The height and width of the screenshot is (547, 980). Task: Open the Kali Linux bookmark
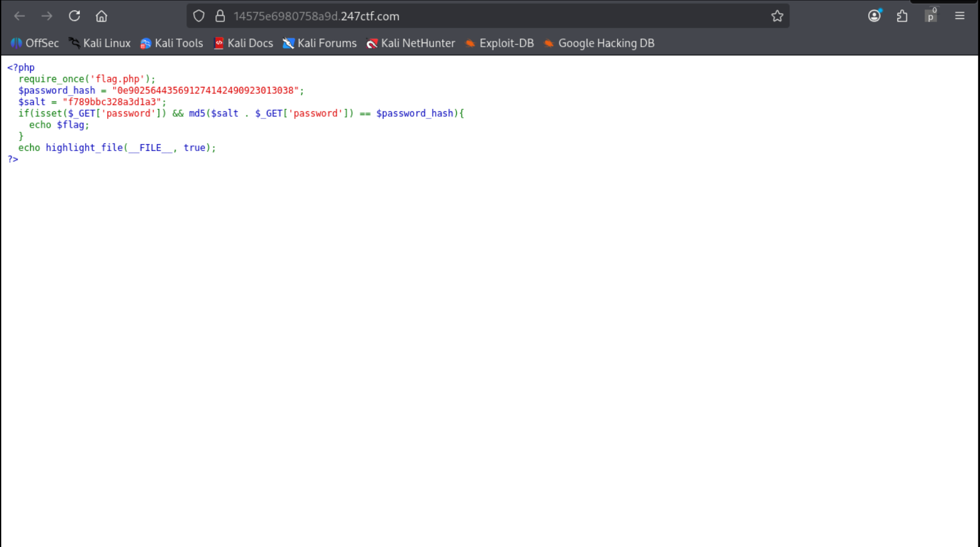coord(100,43)
